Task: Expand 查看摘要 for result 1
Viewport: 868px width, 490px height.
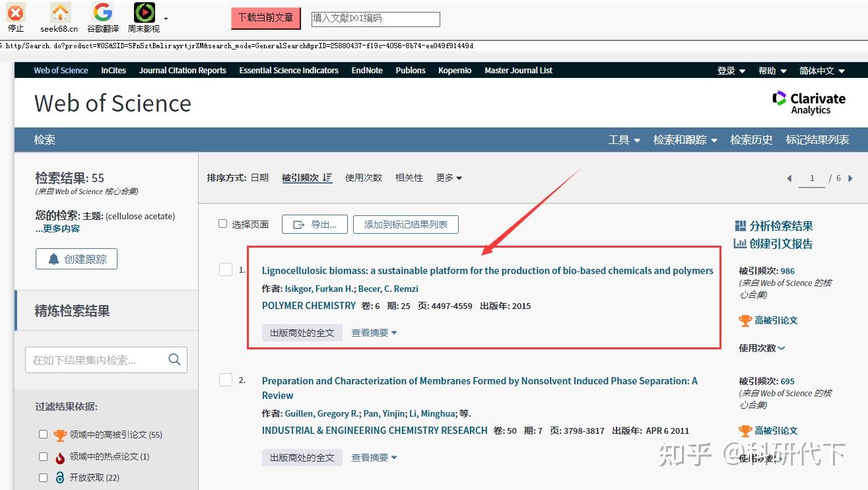Action: coord(374,333)
